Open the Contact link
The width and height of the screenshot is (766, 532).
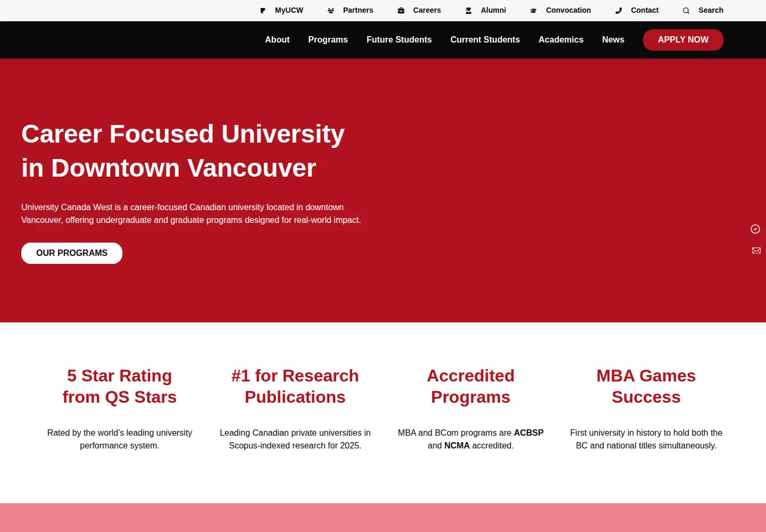click(645, 10)
